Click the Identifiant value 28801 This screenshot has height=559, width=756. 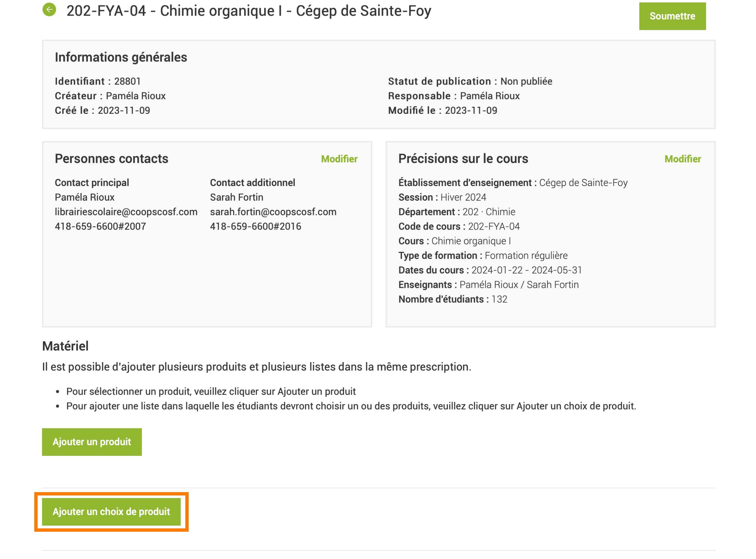pos(127,82)
